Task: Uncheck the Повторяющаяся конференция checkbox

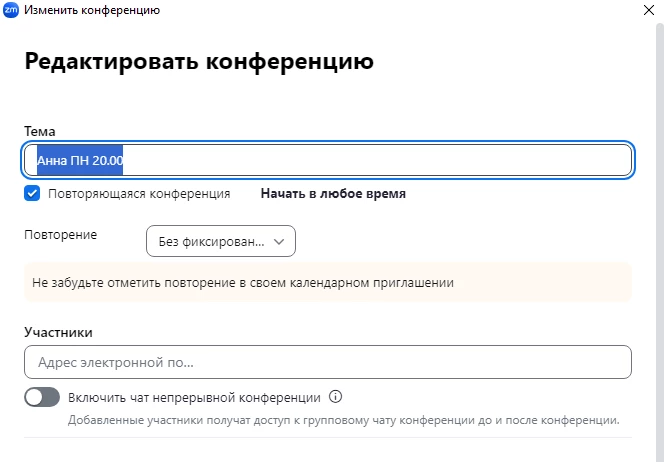Action: [x=32, y=194]
